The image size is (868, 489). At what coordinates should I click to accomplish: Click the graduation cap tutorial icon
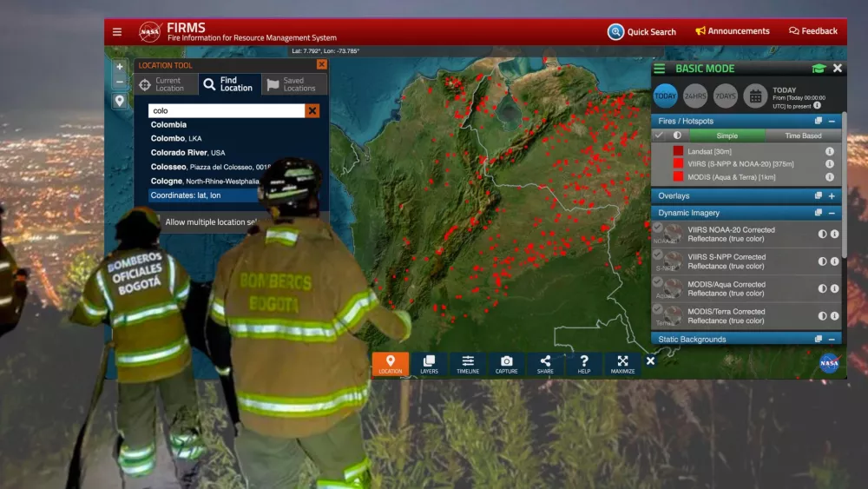pyautogui.click(x=819, y=69)
